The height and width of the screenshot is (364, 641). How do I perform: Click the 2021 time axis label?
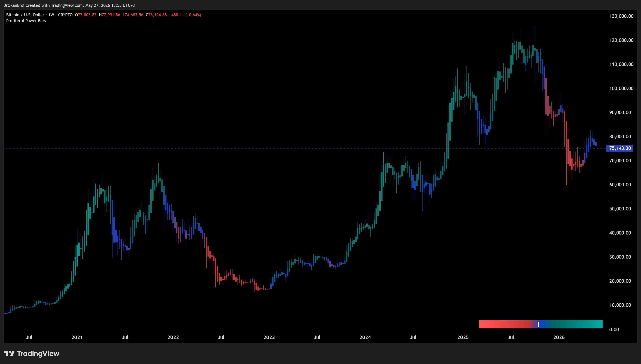[77, 337]
